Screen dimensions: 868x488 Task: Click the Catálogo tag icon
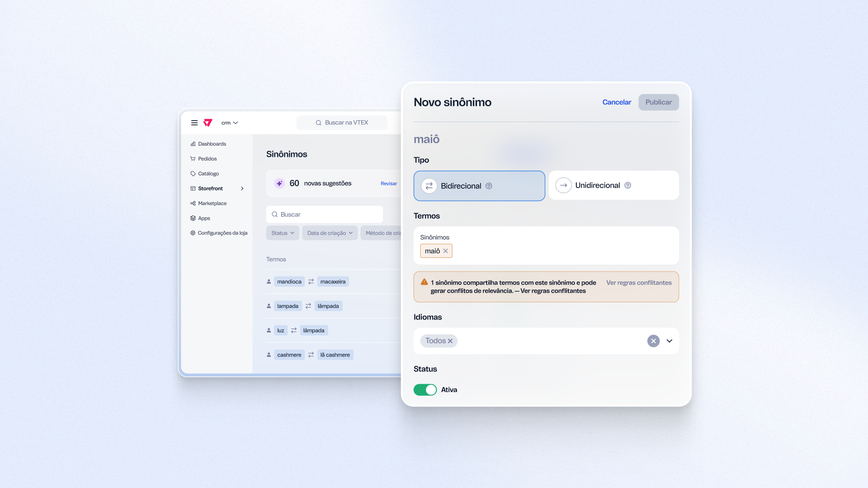pyautogui.click(x=193, y=174)
